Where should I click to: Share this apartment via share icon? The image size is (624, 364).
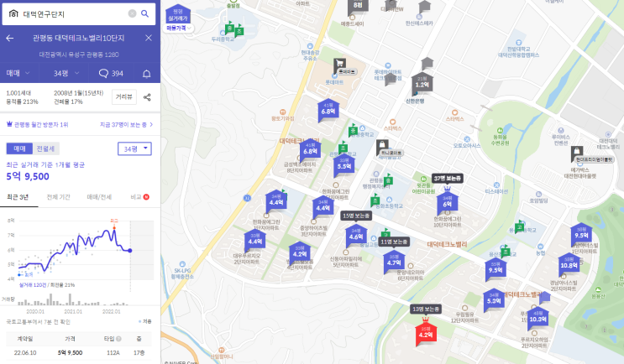pos(147,97)
